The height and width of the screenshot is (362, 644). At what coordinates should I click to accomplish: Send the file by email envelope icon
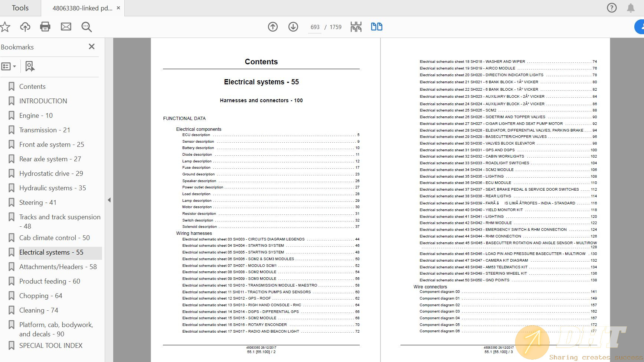click(x=66, y=27)
